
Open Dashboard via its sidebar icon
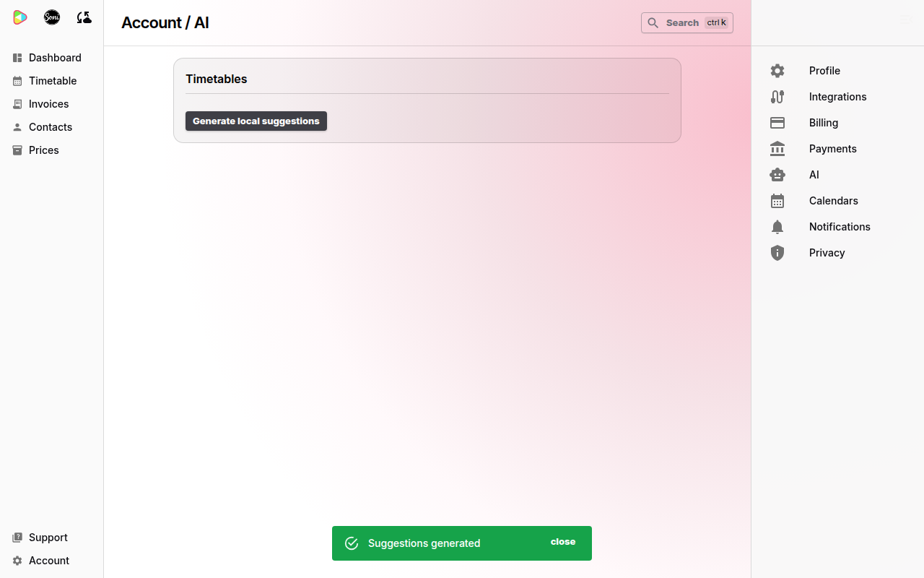point(17,58)
